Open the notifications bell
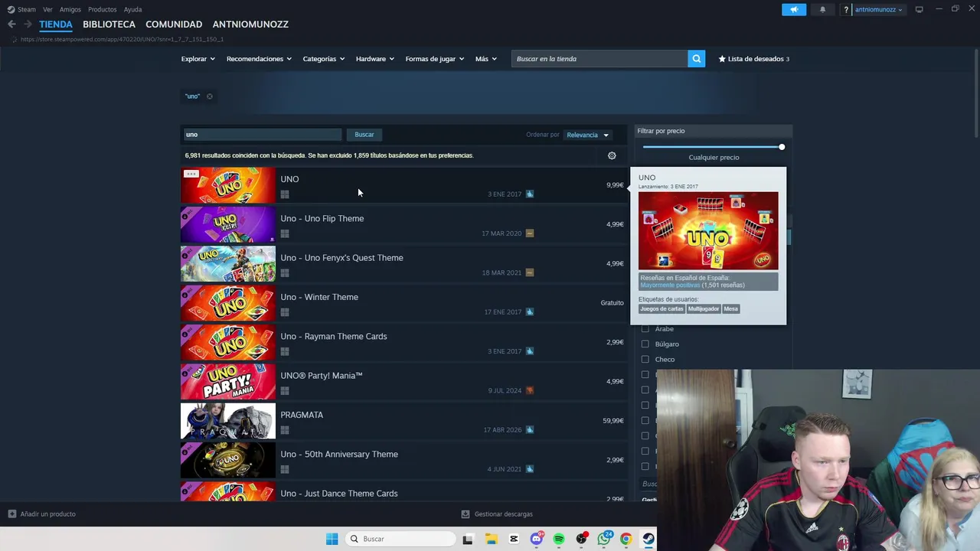The image size is (980, 551). click(x=822, y=10)
